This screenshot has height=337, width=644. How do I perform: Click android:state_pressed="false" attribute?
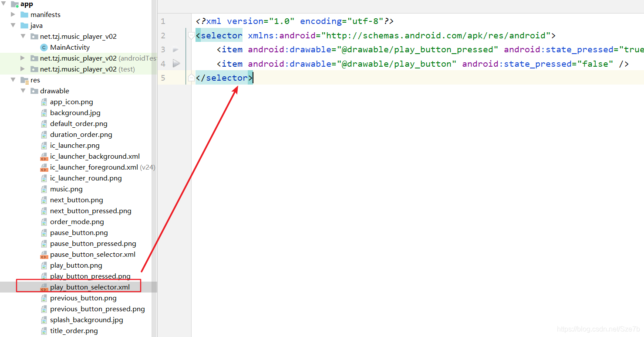point(538,64)
